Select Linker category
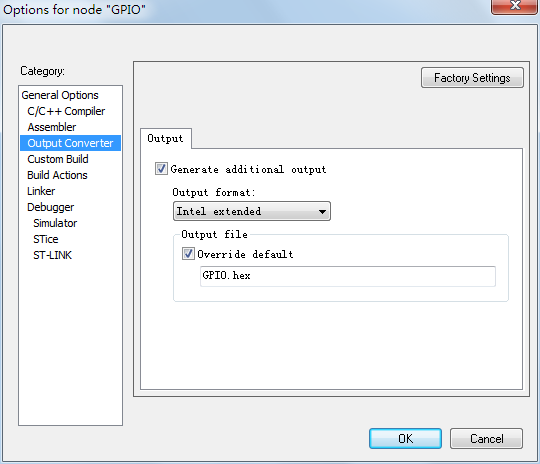540x464 pixels. tap(41, 191)
